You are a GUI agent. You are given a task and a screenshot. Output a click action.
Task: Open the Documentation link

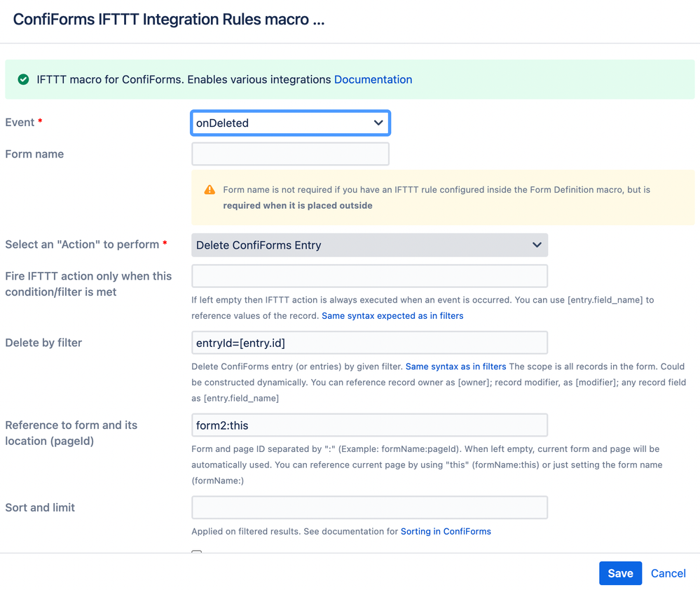coord(373,79)
